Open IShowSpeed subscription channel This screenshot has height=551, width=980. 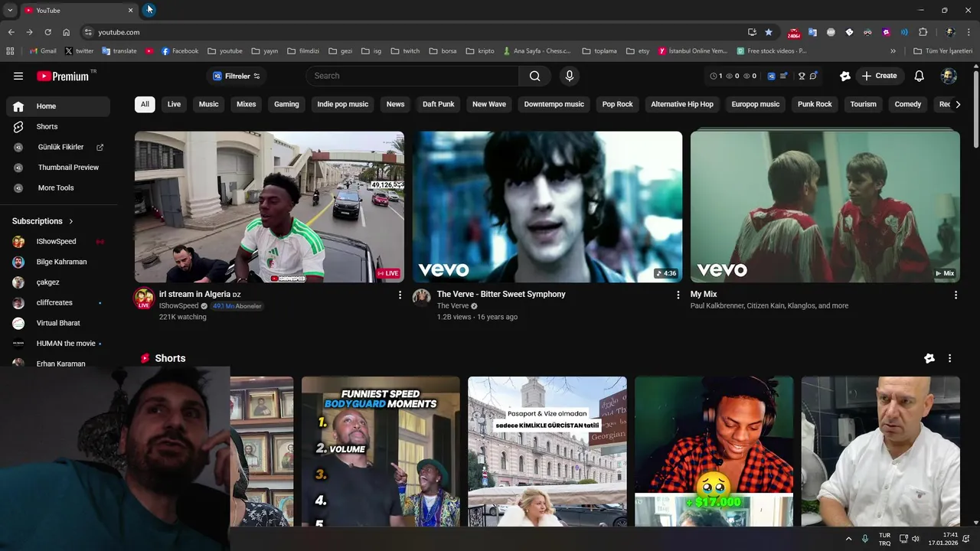[58, 241]
